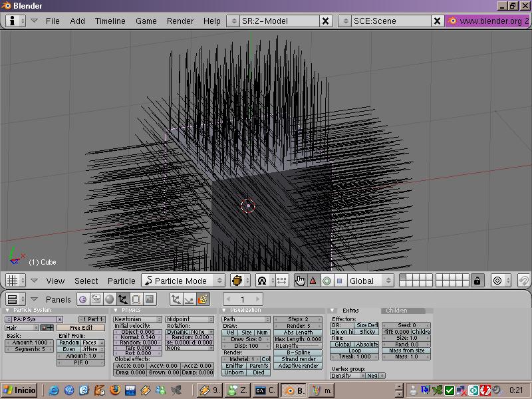Select the translate manipulator triangle icon
The image size is (532, 399).
tap(313, 281)
